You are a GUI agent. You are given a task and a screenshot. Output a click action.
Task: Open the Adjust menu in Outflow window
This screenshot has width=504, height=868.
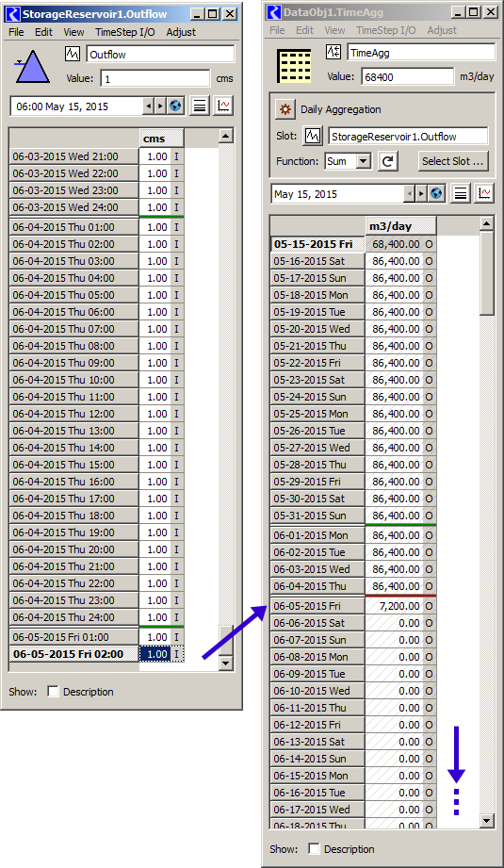[x=181, y=32]
